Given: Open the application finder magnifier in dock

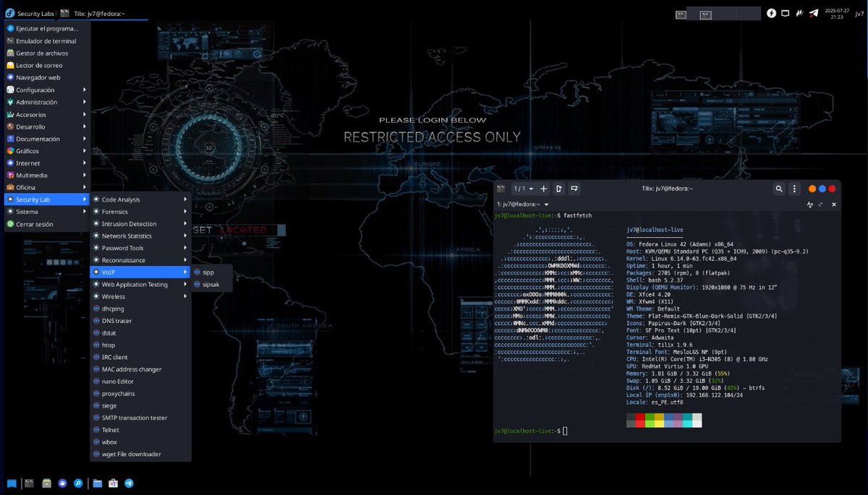Looking at the screenshot, I should point(79,483).
